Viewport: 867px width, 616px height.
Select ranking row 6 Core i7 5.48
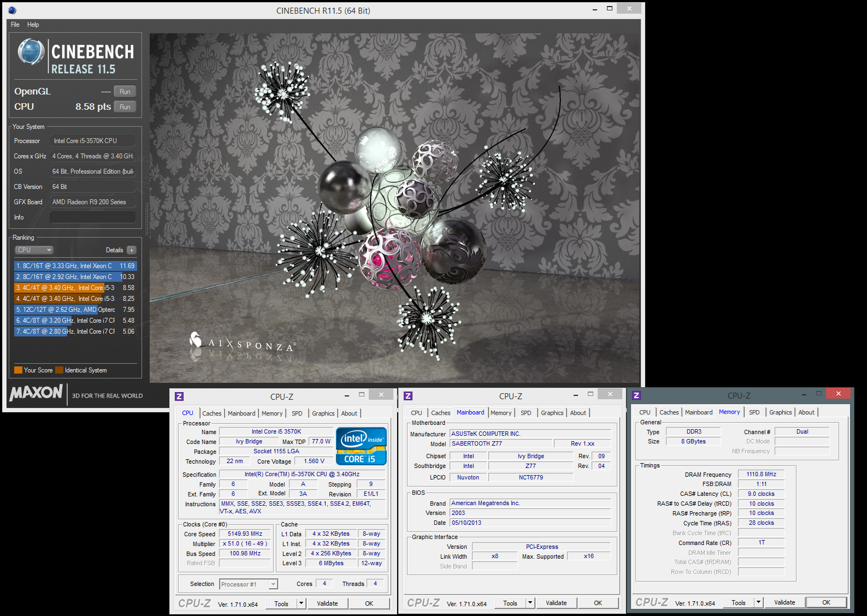(x=75, y=321)
